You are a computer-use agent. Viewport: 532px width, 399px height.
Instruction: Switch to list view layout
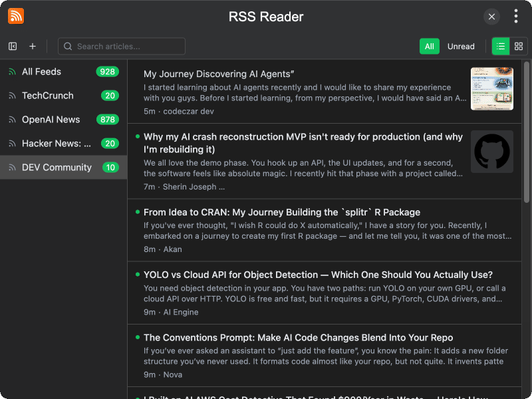(501, 47)
